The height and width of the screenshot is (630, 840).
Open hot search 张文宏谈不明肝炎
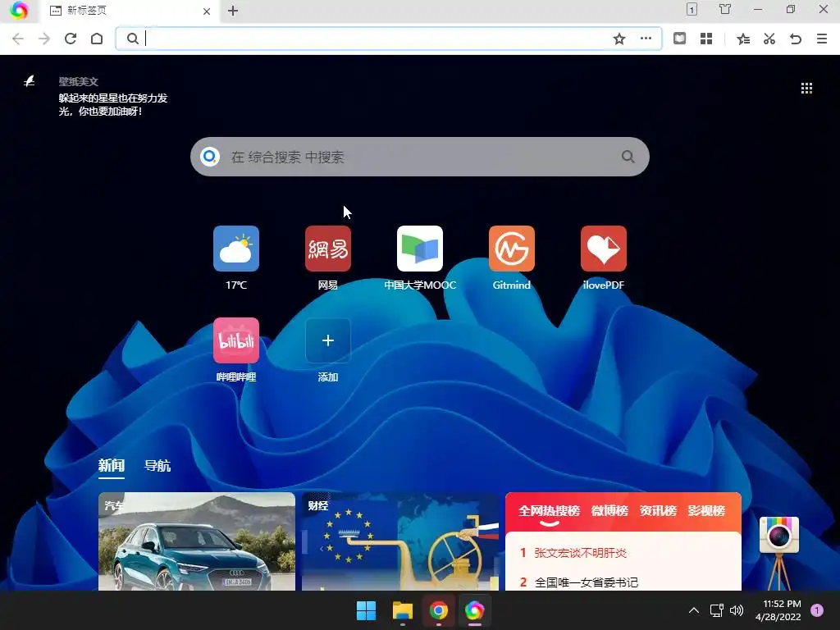(x=580, y=553)
